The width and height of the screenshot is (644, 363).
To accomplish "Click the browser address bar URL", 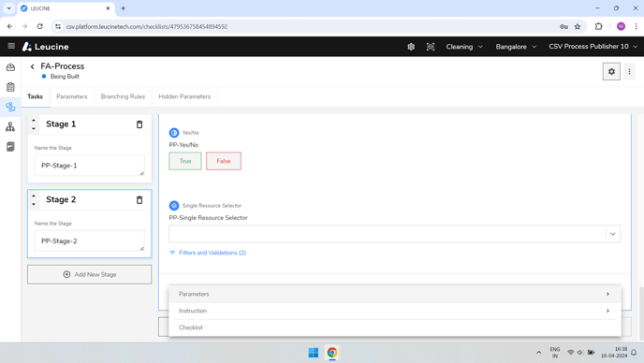I will click(x=147, y=27).
